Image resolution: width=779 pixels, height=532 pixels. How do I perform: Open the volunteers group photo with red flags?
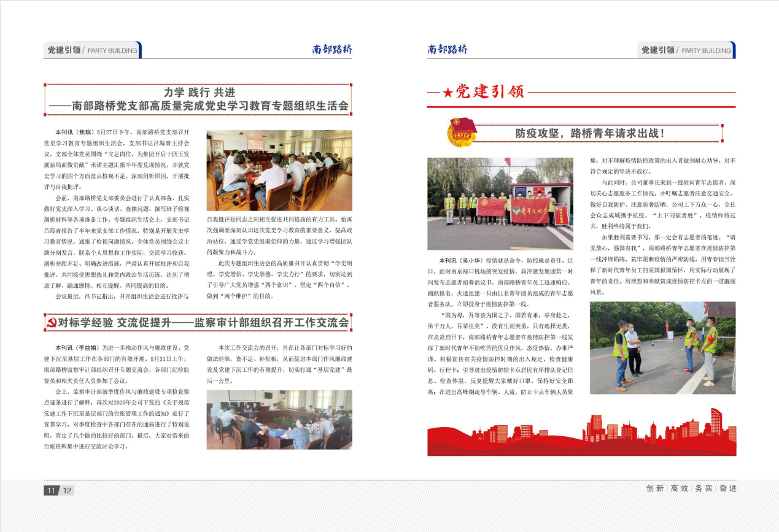pyautogui.click(x=500, y=204)
